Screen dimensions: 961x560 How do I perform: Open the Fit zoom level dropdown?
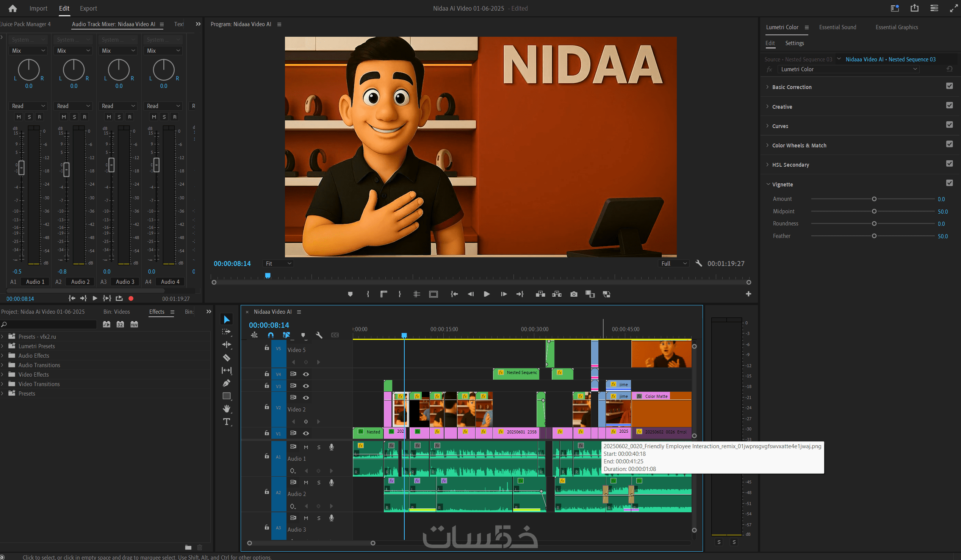pyautogui.click(x=278, y=263)
